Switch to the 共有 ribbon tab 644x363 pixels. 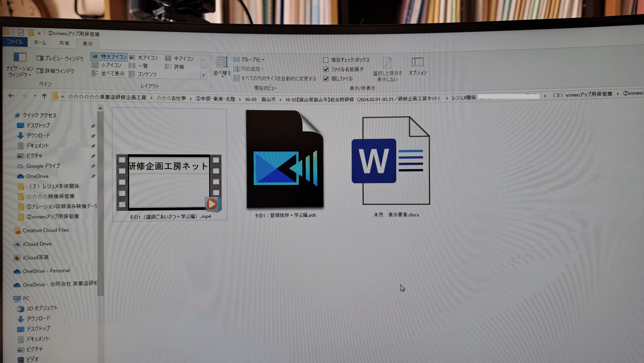click(x=64, y=43)
